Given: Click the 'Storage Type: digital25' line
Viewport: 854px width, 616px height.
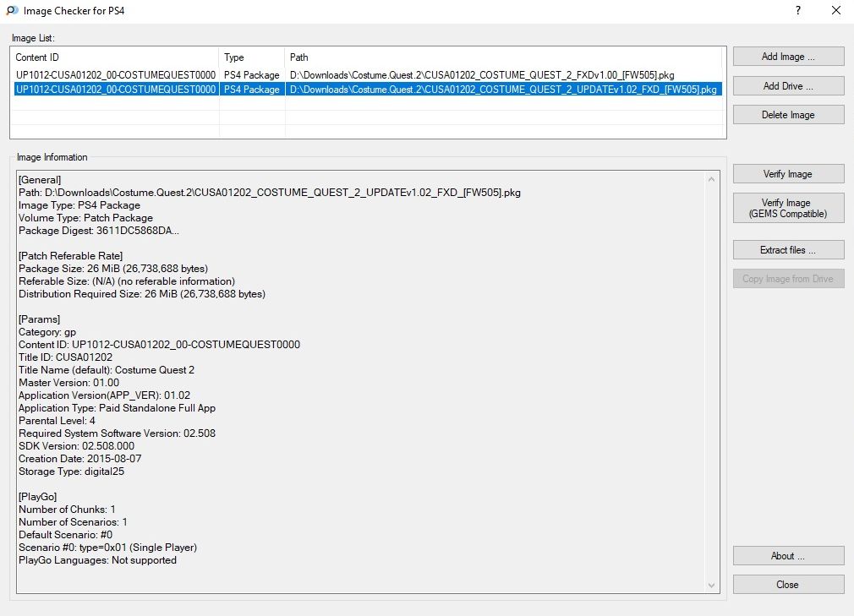Looking at the screenshot, I should pyautogui.click(x=71, y=472).
